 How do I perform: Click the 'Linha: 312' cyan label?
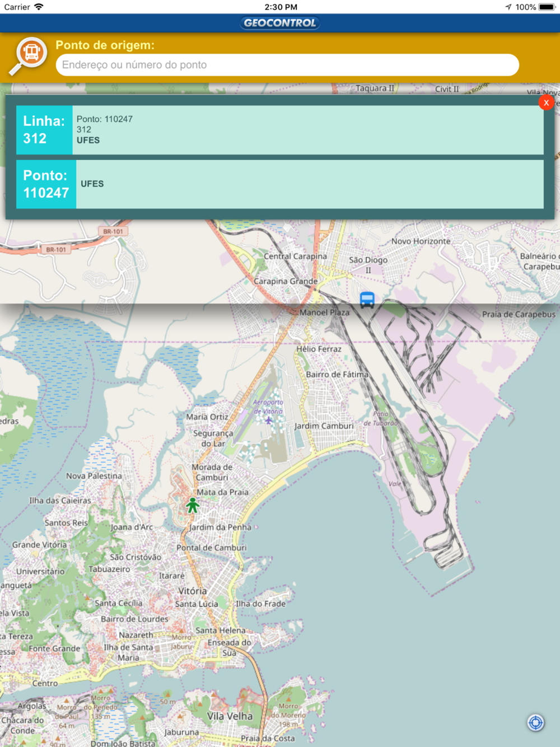44,130
